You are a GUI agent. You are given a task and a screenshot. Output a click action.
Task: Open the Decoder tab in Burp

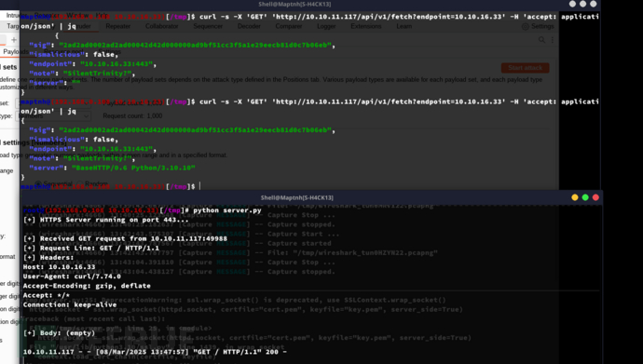coord(249,26)
